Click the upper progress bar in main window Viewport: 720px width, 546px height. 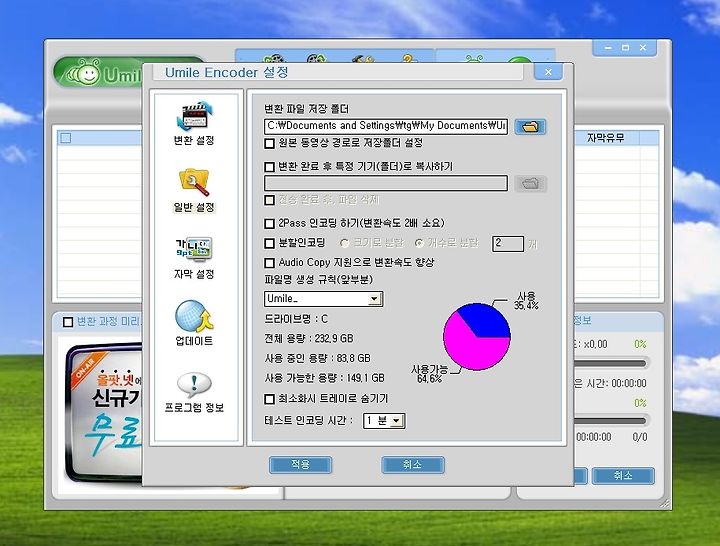point(611,363)
